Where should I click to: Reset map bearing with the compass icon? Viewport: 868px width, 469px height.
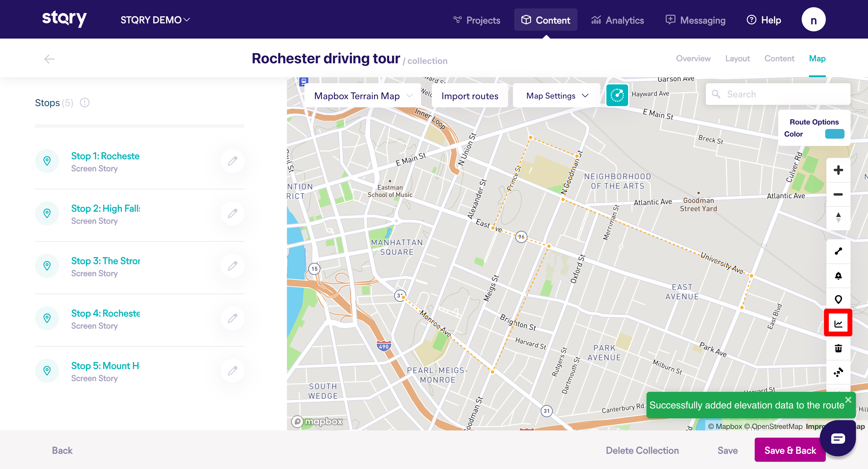(838, 217)
